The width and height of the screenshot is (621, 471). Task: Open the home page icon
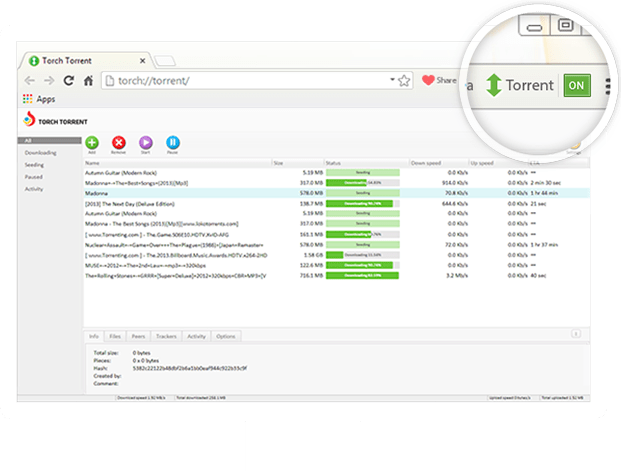click(88, 81)
